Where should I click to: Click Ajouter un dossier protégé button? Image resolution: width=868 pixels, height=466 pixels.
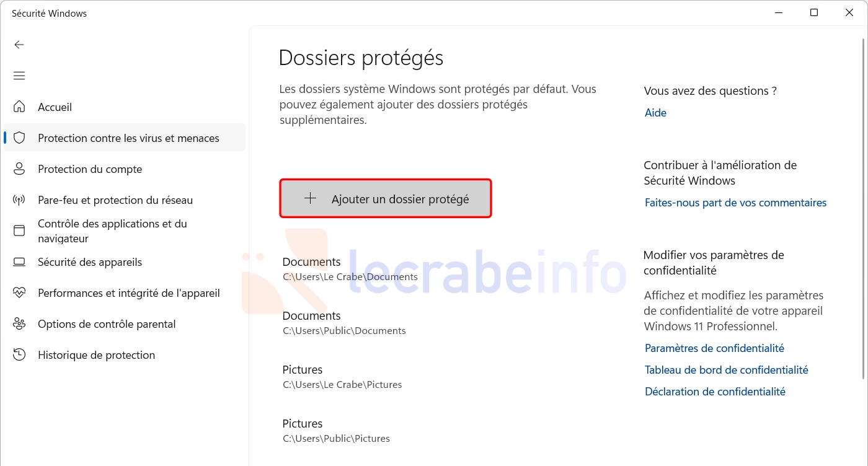click(x=386, y=199)
